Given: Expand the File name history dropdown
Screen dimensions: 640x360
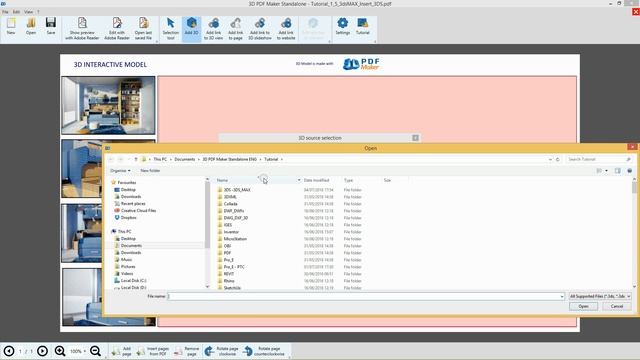Looking at the screenshot, I should [x=562, y=296].
